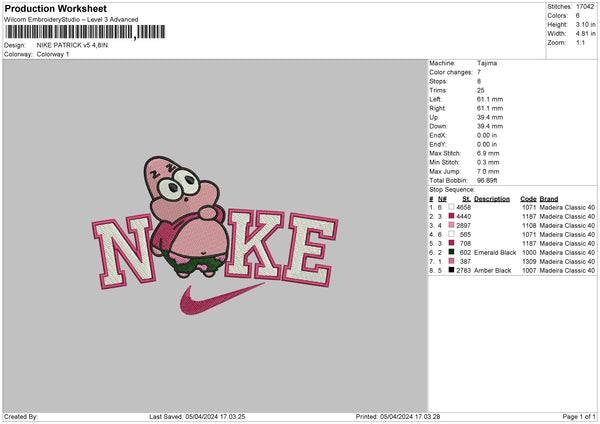
Task: Click the Created By label
Action: point(21,417)
